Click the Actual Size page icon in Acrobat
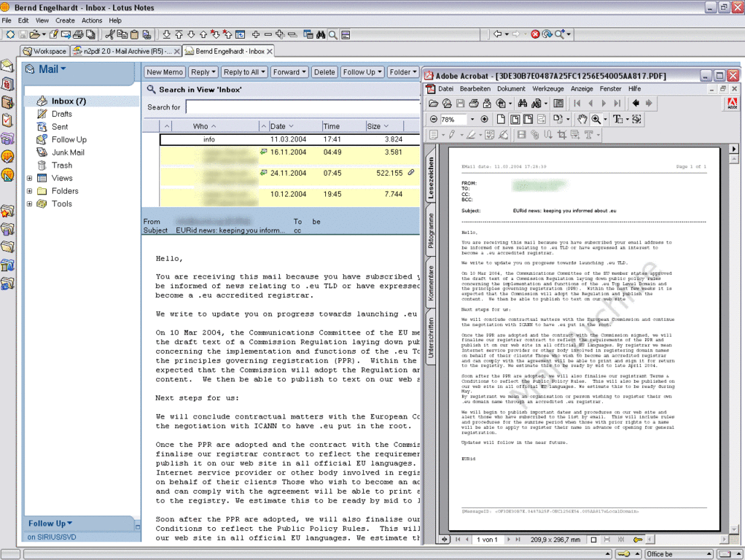Viewport: 745px width, 560px height. pos(501,120)
